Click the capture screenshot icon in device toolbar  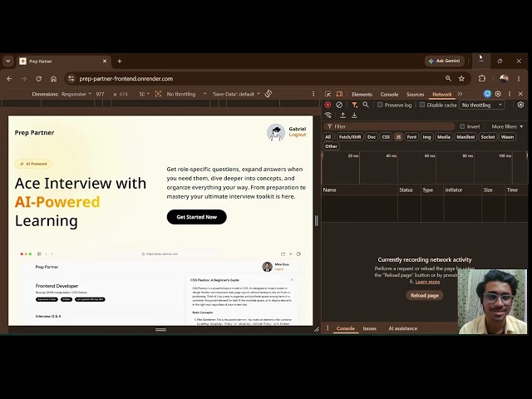coord(158,94)
